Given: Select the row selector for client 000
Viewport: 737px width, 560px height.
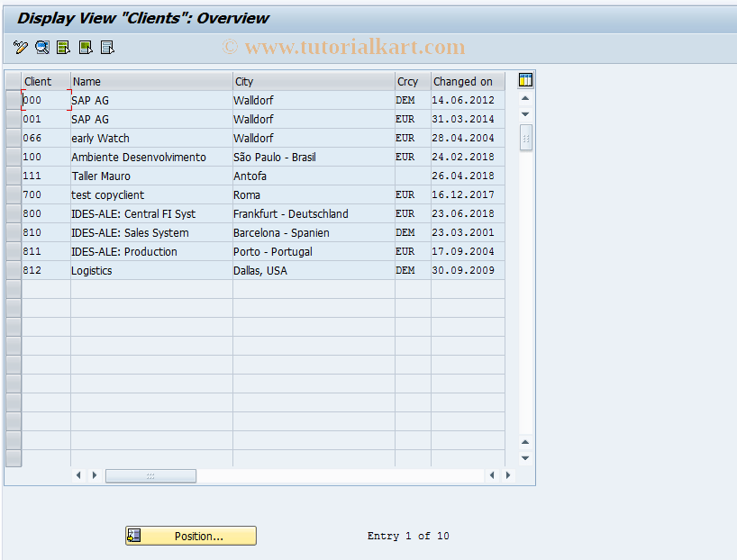Looking at the screenshot, I should pyautogui.click(x=13, y=100).
